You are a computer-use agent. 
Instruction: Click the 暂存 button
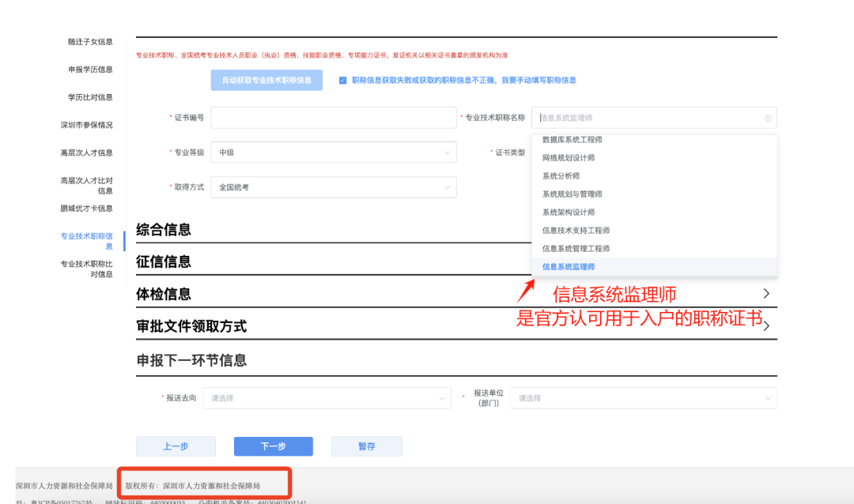coord(367,446)
